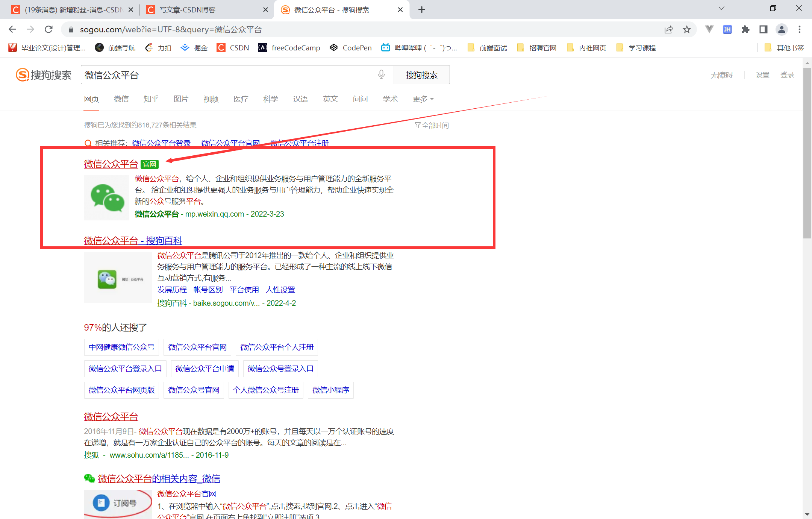Select the 微信 search category
This screenshot has width=812, height=519.
(121, 99)
